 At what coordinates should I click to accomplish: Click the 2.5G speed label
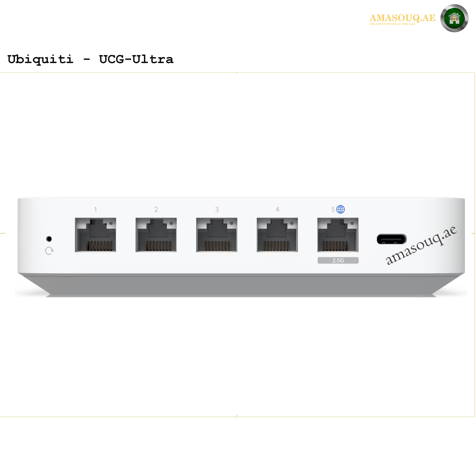338,260
